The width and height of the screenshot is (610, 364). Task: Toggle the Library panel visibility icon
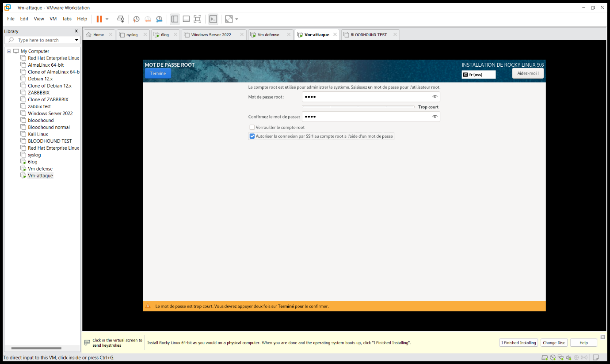pos(175,19)
